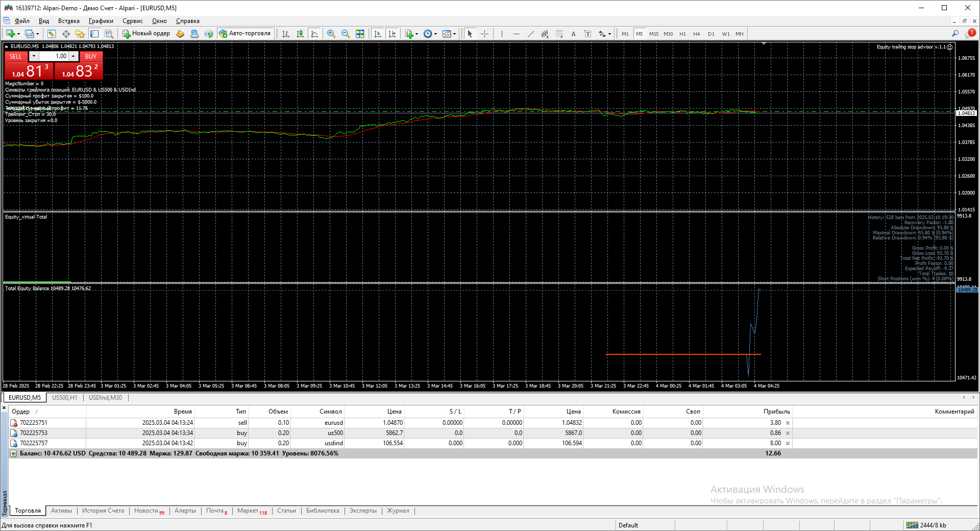Open the Strategy Tester icon
Viewport: 980px width, 531px height.
point(109,34)
